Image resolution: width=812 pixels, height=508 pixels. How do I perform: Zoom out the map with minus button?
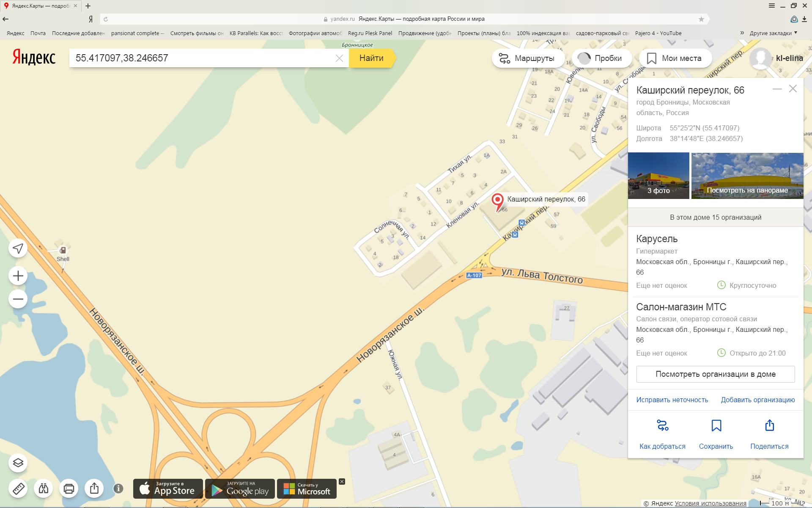point(18,299)
